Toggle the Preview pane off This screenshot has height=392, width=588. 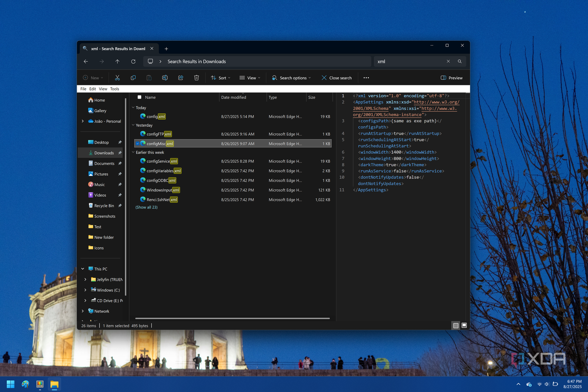click(x=451, y=78)
